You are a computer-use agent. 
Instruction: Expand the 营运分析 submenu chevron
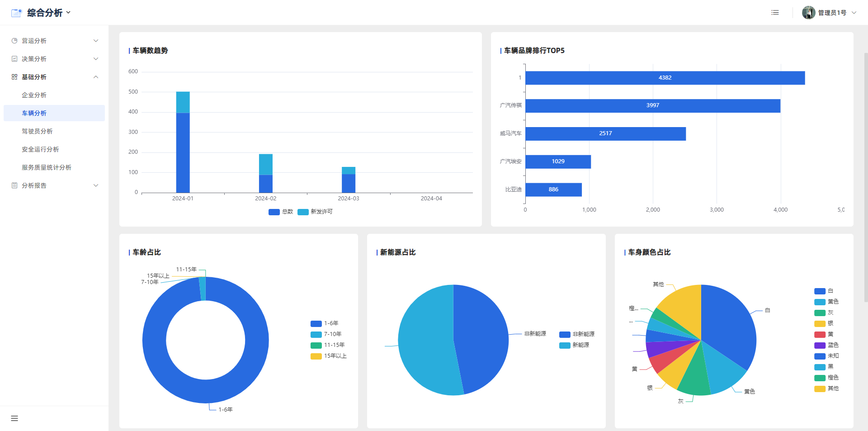point(96,41)
